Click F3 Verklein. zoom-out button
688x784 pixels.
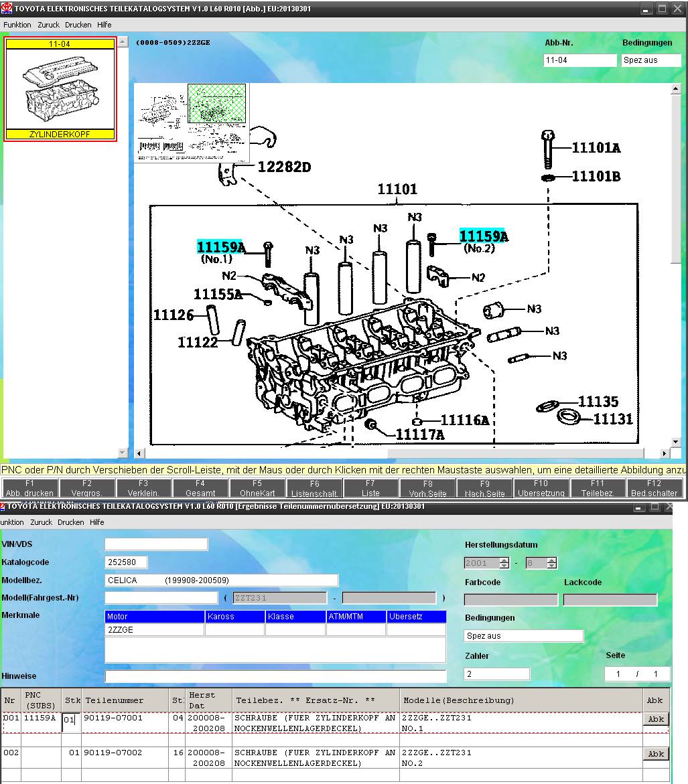143,488
